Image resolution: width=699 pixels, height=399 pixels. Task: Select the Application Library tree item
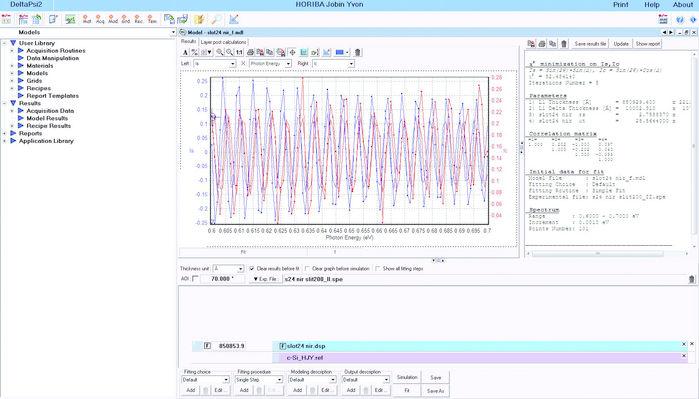(46, 141)
